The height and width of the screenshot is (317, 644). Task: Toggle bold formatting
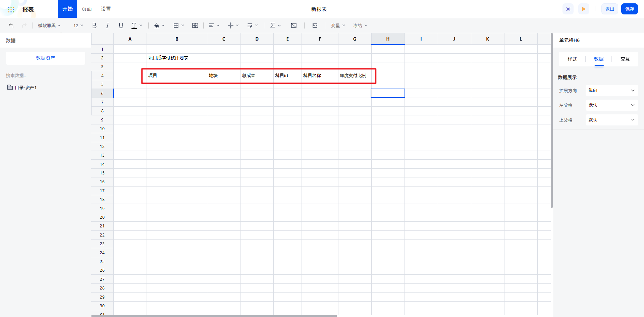tap(94, 25)
